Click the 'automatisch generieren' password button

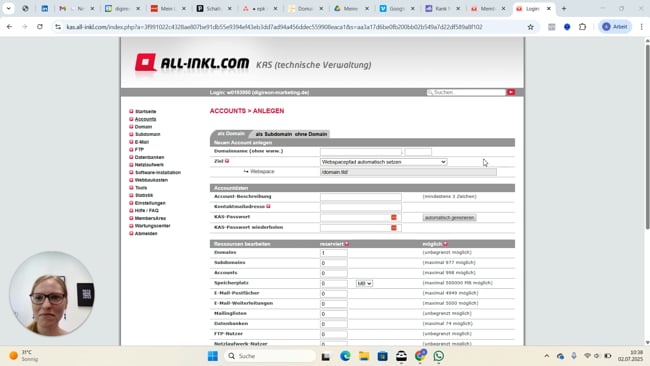point(449,218)
